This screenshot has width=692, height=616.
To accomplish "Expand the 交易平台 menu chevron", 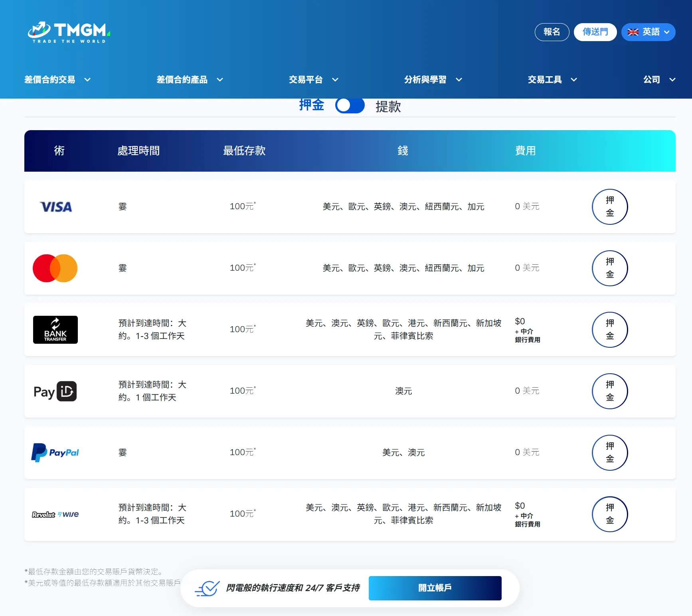I will [x=335, y=80].
